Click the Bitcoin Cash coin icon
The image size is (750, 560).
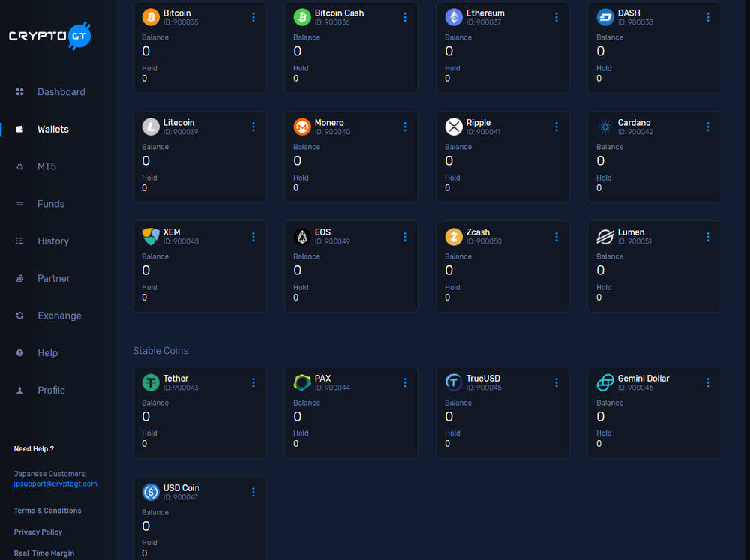pyautogui.click(x=302, y=17)
